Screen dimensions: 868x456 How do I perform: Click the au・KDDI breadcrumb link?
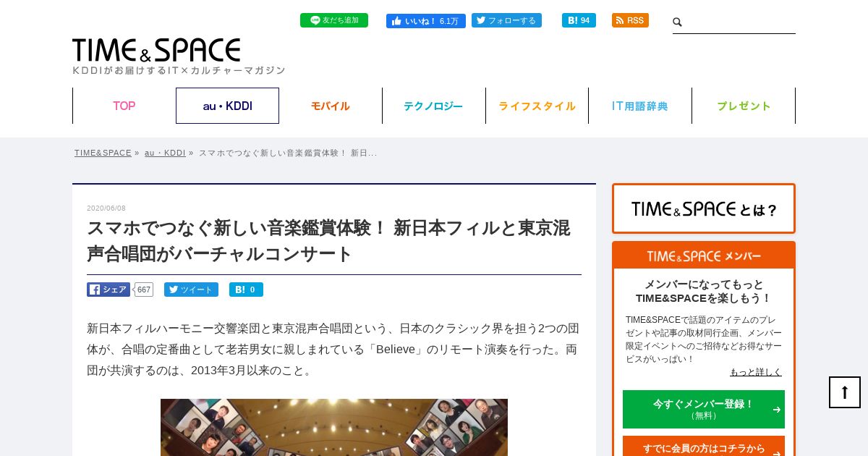click(165, 153)
